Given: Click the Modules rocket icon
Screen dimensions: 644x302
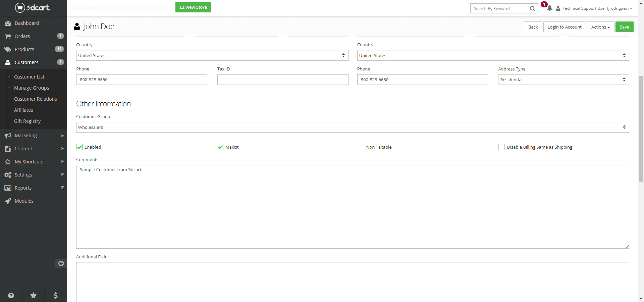Looking at the screenshot, I should click(8, 201).
